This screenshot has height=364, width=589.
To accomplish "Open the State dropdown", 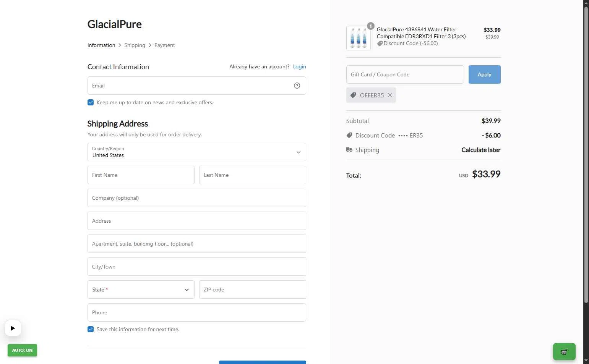I will point(141,290).
